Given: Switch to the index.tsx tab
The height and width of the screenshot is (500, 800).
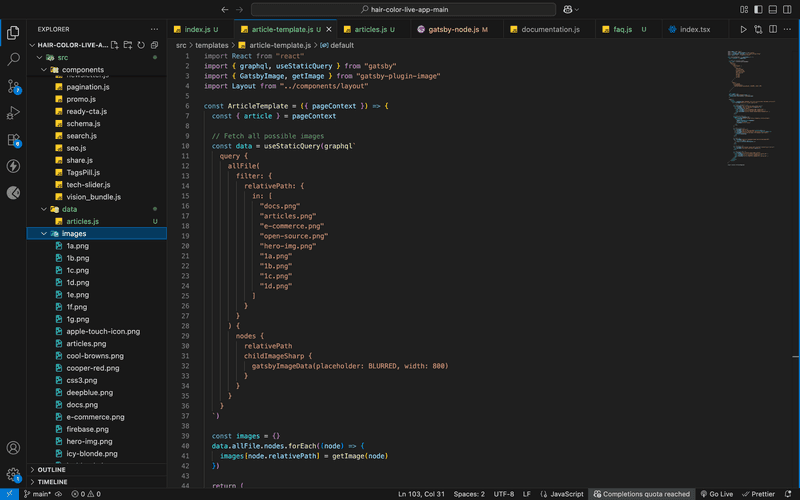Looking at the screenshot, I should (694, 29).
